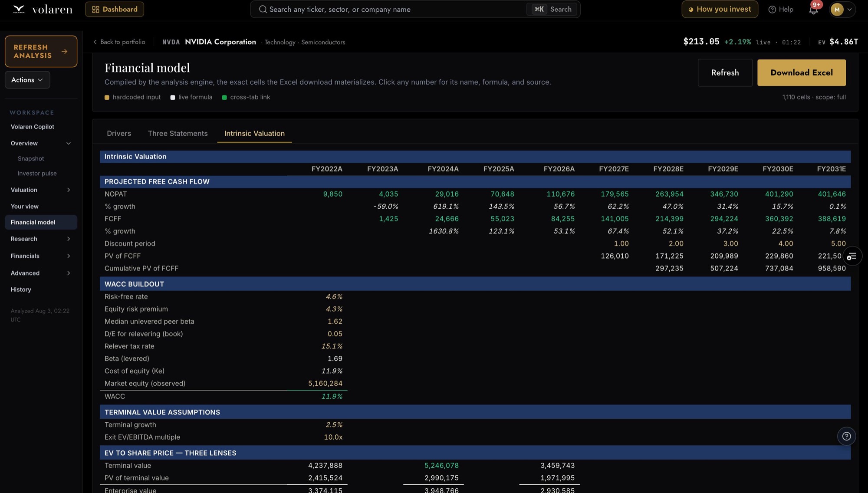Collapse the Overview section chevron
The width and height of the screenshot is (868, 493).
pyautogui.click(x=68, y=143)
